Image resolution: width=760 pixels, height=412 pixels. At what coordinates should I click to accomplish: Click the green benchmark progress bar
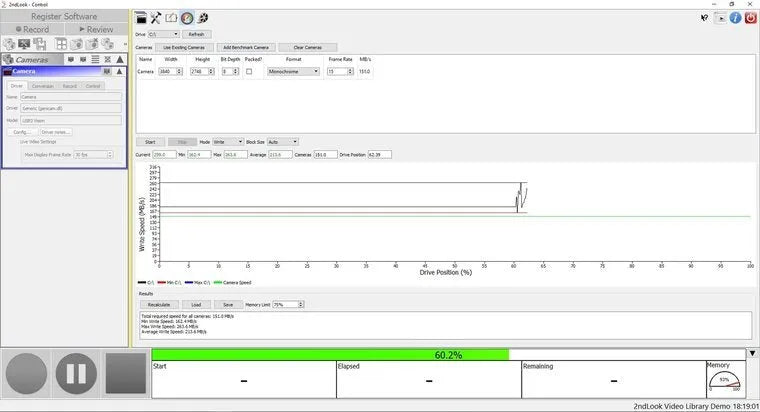(330, 354)
